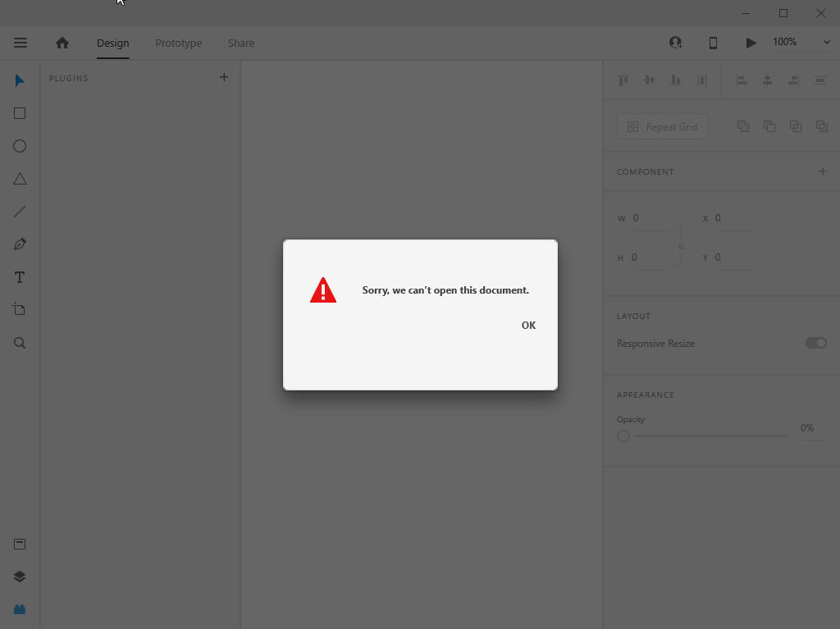Dismiss error dialog with OK

(528, 325)
